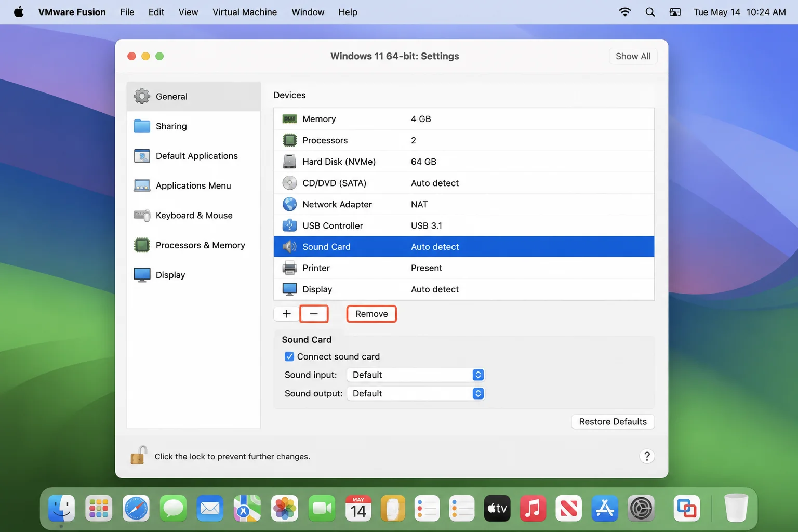The image size is (798, 532).
Task: Open Keyboard & Mouse icon in sidebar
Action: pos(142,215)
